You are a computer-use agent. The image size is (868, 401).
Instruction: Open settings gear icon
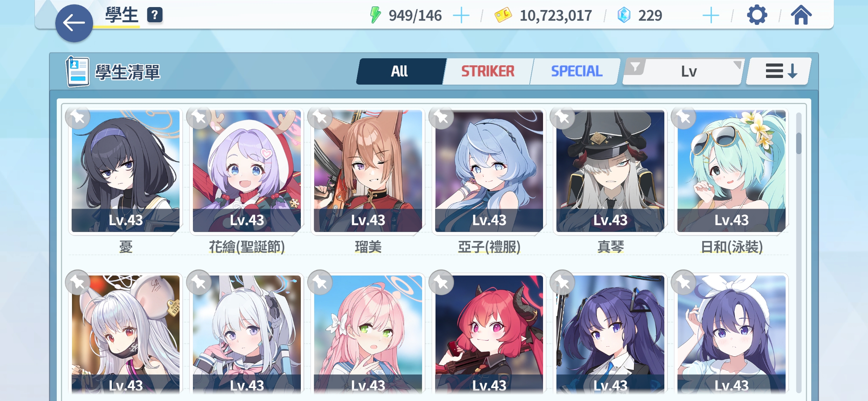(x=757, y=15)
